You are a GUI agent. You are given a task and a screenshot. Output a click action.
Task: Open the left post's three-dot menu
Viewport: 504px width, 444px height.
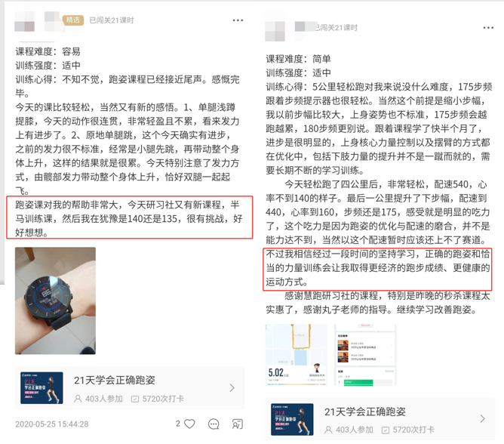coord(238,20)
